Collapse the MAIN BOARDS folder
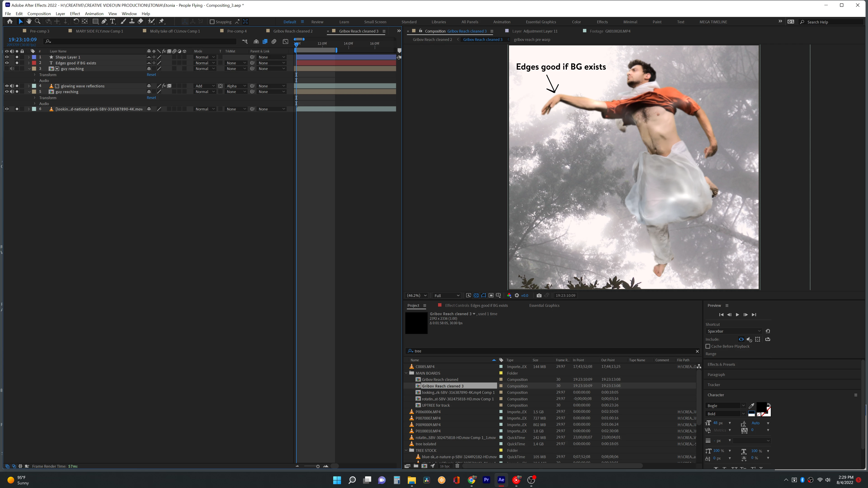The width and height of the screenshot is (868, 488). click(406, 373)
